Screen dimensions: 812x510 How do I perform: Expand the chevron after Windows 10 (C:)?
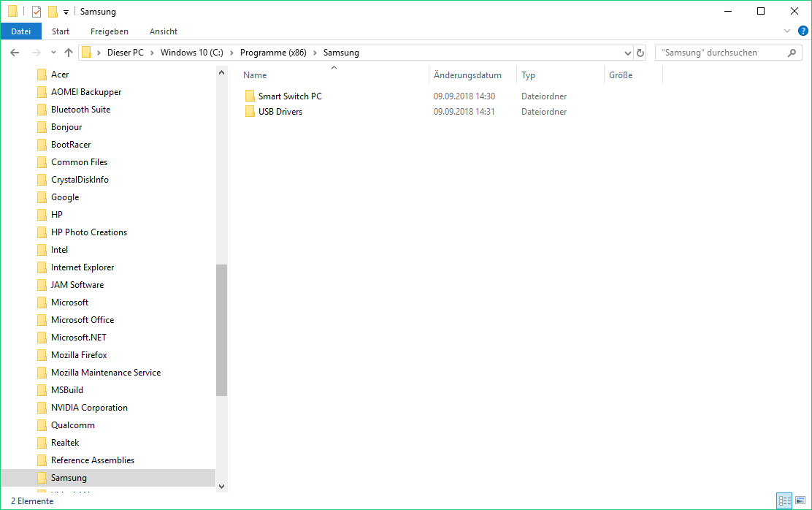point(231,53)
